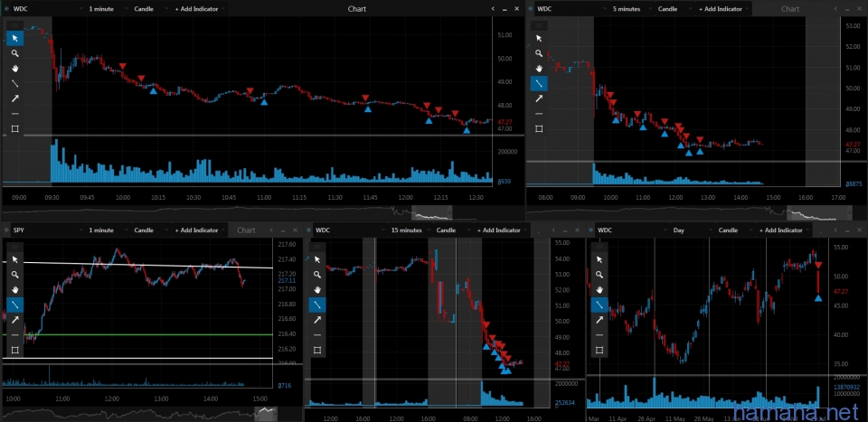Click the Chart title tab of the 5-minute WDC panel
This screenshot has height=422, width=868.
click(x=790, y=9)
